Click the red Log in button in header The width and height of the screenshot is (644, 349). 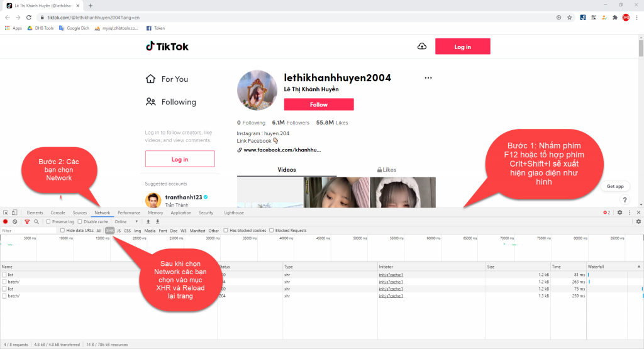coord(462,47)
